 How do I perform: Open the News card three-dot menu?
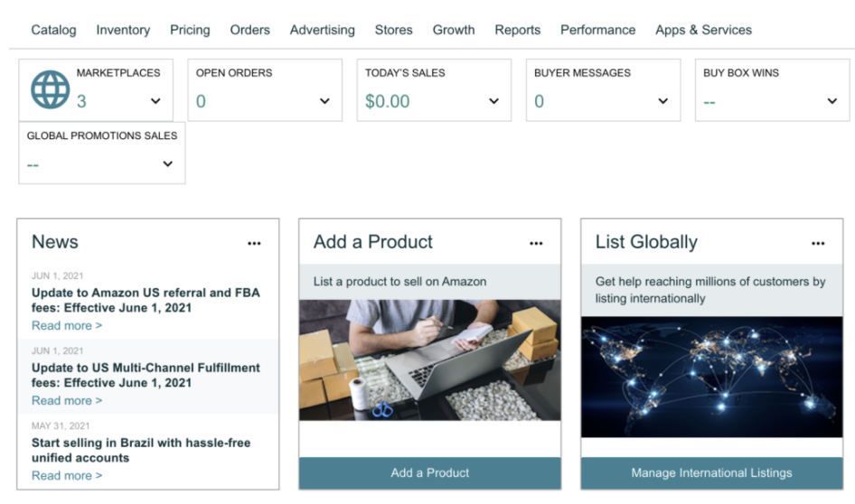coord(254,244)
